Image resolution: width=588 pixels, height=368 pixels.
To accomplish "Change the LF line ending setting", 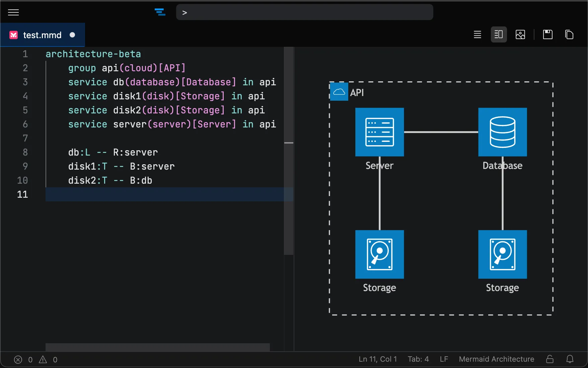I will pos(444,359).
